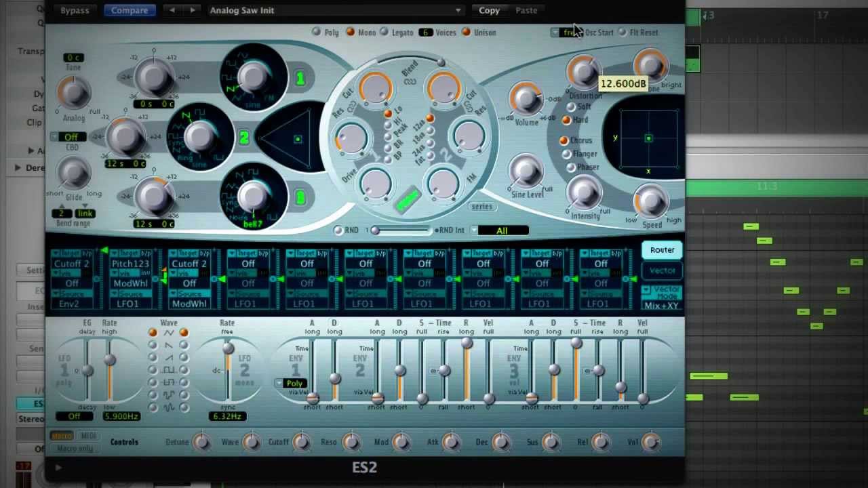This screenshot has width=868, height=488.
Task: Toggle Oscillator 3 on/off button
Action: (300, 198)
